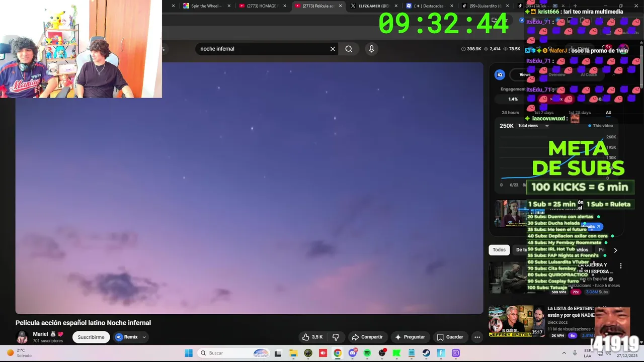This screenshot has width=644, height=362.
Task: Select Todos filter chip
Action: point(499,250)
